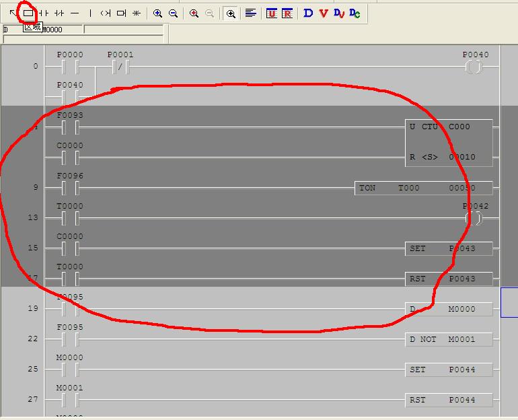
Task: Click the text alignment lines icon
Action: point(251,13)
